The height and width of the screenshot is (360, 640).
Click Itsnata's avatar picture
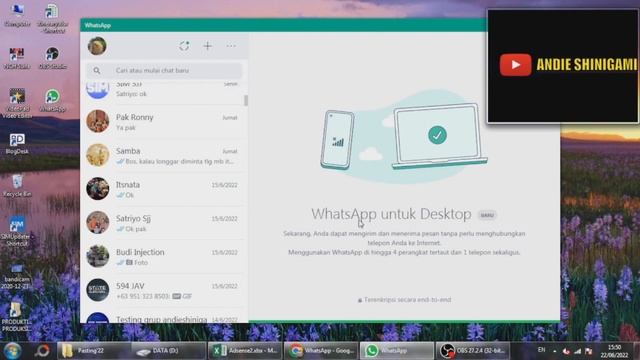(98, 189)
